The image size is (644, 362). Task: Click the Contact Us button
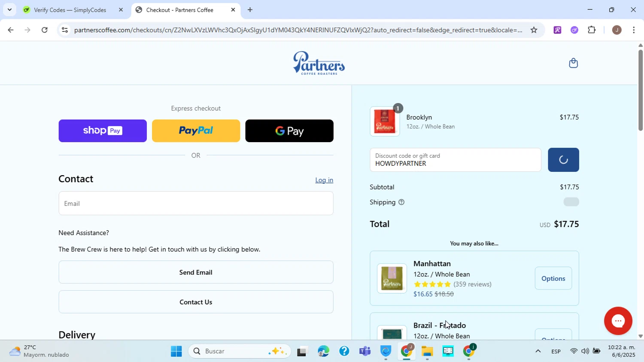(196, 302)
